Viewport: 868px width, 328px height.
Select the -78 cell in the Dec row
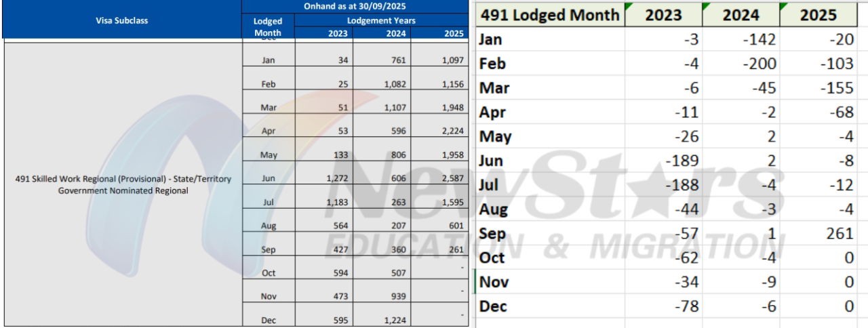663,307
